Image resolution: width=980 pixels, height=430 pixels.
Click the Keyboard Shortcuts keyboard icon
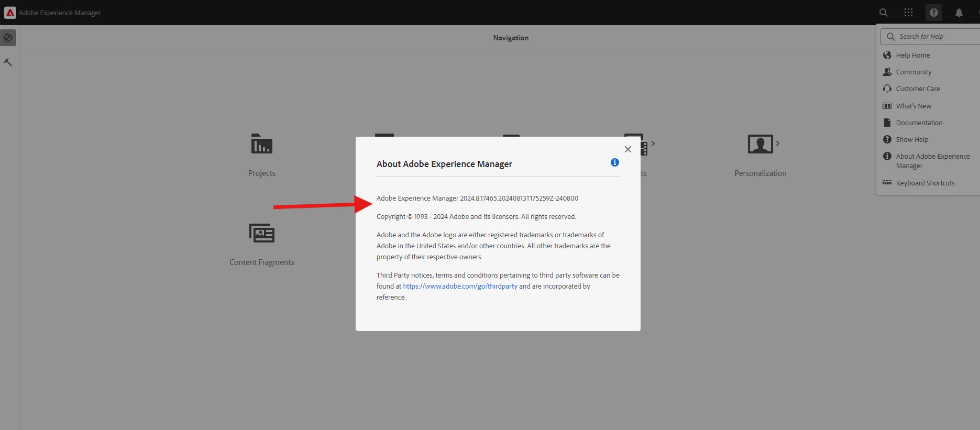point(887,182)
